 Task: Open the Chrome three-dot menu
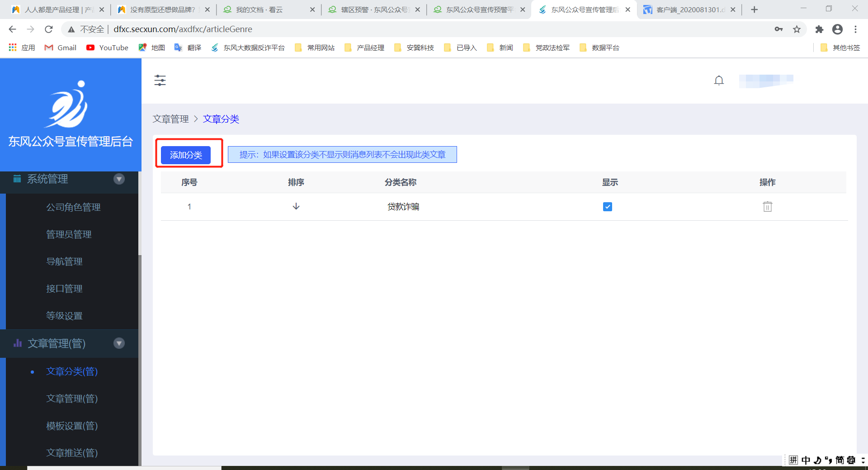pos(855,29)
